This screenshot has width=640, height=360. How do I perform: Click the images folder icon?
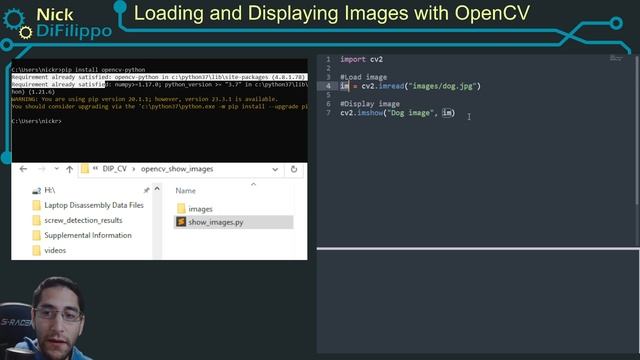(181, 209)
